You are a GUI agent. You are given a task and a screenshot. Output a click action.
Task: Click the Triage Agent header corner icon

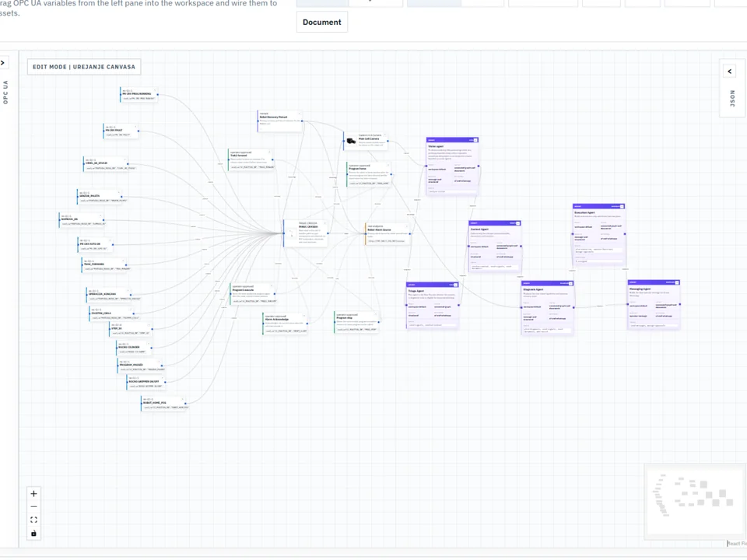click(455, 285)
